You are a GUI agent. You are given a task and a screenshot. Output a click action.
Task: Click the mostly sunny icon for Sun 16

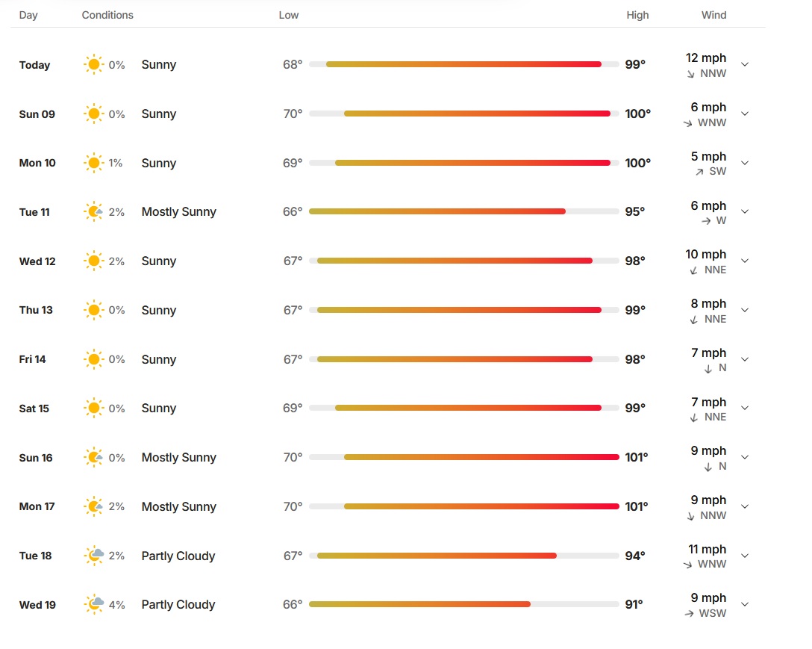tap(94, 457)
